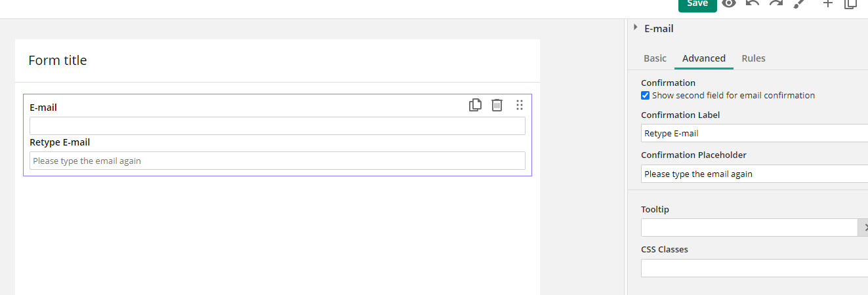Switch to the Basic tab

[x=655, y=58]
